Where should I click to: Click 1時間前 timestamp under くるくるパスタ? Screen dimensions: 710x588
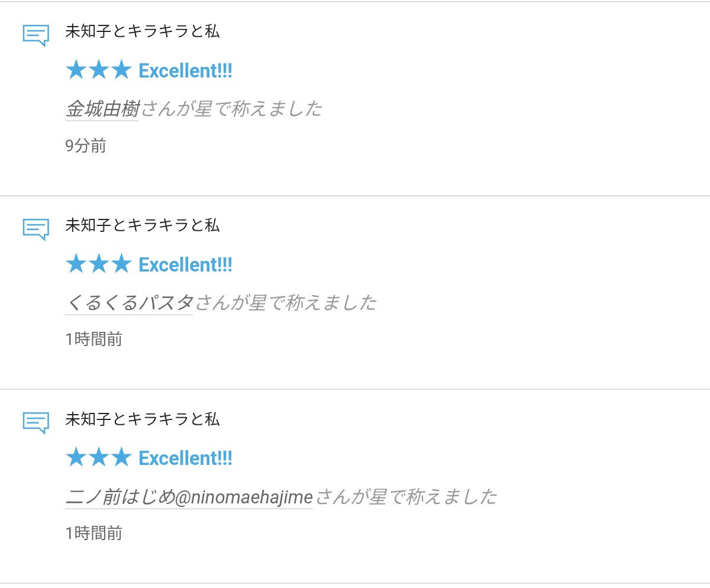tap(93, 340)
